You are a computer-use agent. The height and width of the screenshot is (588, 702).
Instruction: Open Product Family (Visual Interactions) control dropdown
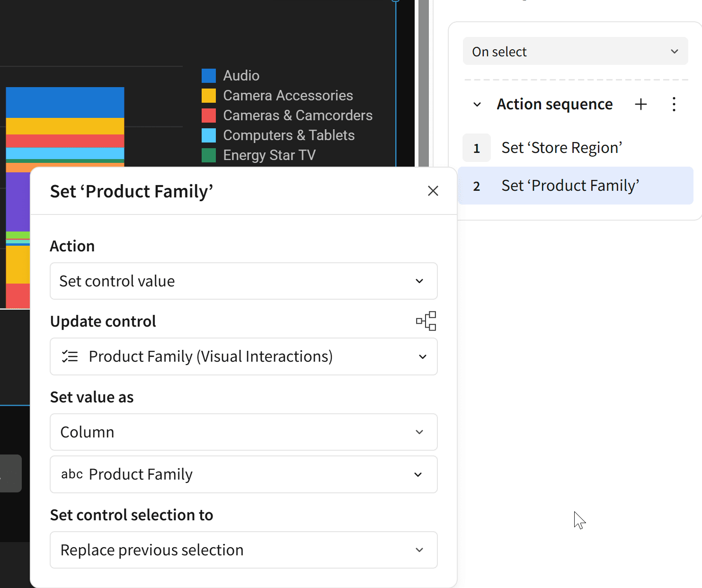tap(243, 356)
